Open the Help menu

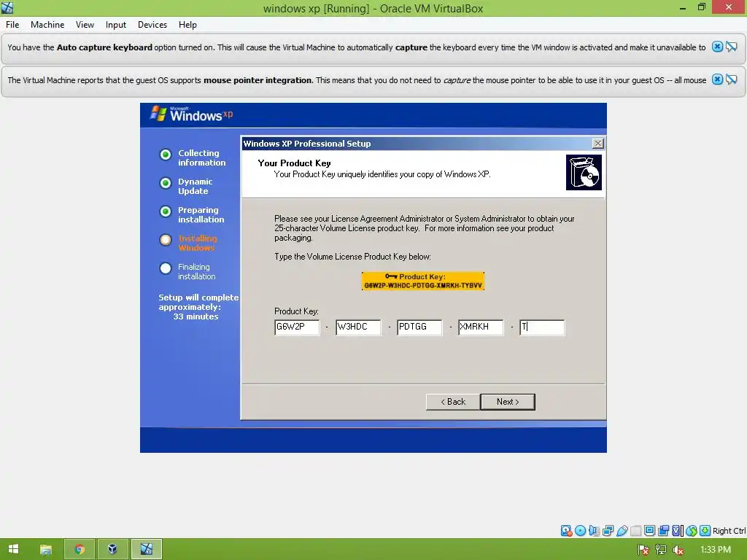[187, 25]
